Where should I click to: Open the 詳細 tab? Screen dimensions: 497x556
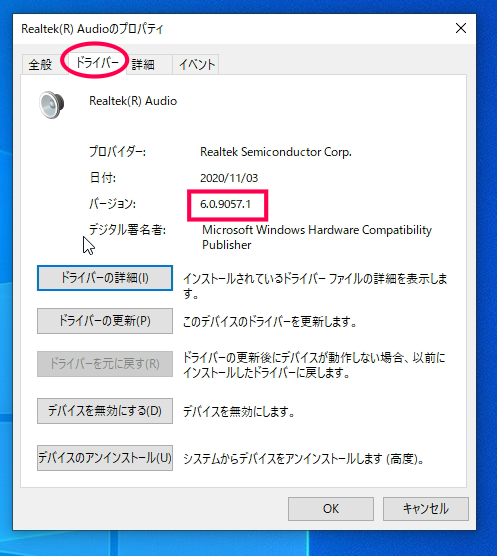point(143,65)
